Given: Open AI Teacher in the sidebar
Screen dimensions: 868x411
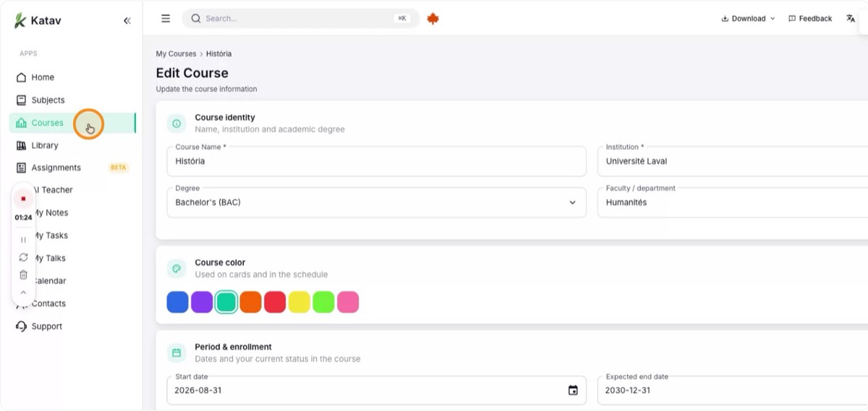Looking at the screenshot, I should click(72, 190).
